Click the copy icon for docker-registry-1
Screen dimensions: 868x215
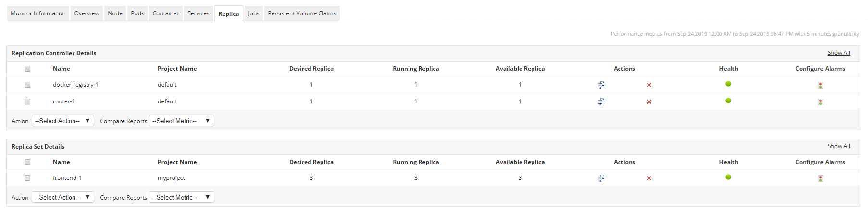tap(601, 85)
